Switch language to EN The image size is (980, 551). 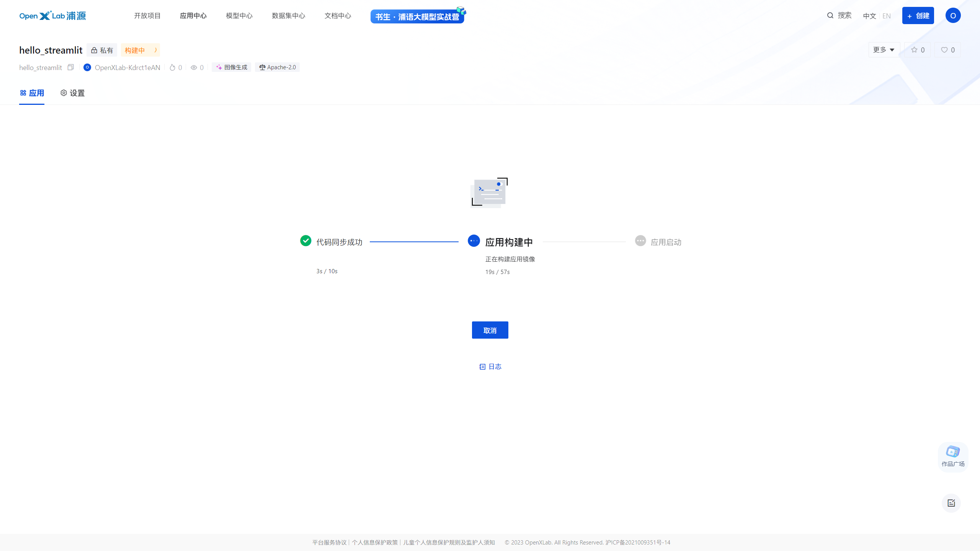[x=887, y=16]
